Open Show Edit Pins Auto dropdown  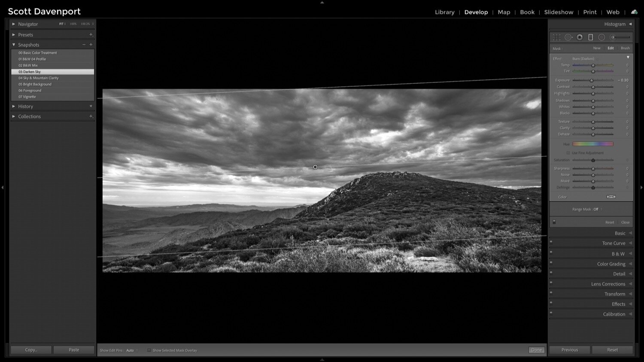coord(132,350)
